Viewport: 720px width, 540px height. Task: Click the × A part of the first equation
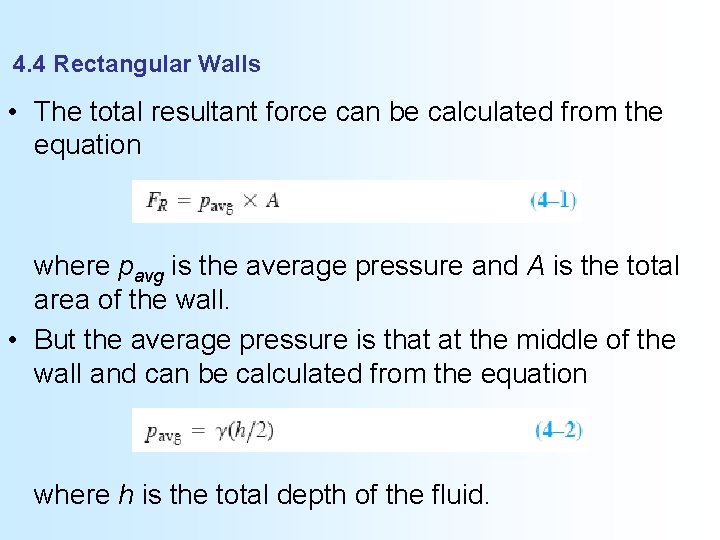pos(261,201)
